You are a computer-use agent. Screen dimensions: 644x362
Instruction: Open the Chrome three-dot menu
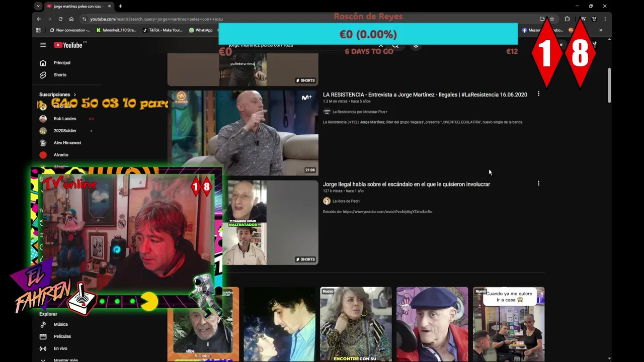coord(605,19)
